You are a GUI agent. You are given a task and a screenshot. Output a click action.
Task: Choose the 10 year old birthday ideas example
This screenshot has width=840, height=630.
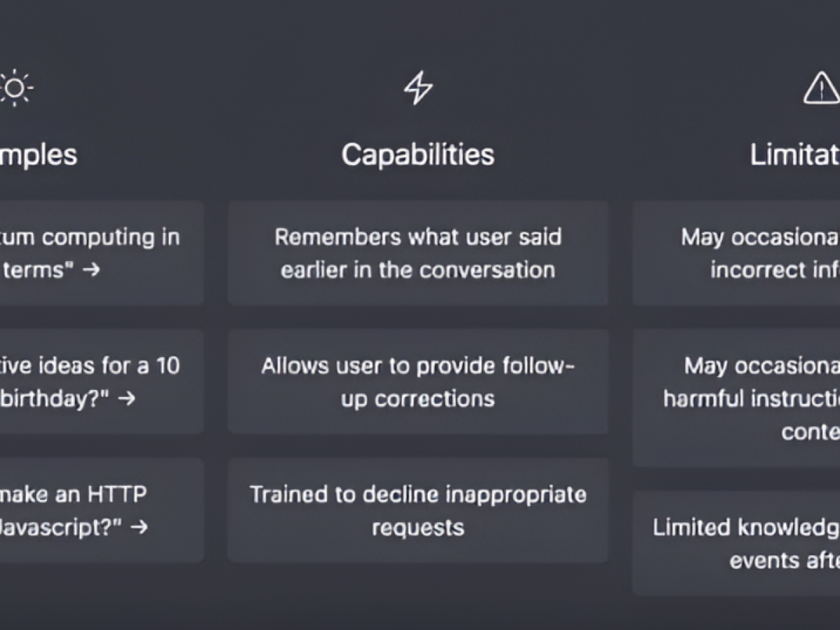tap(98, 381)
